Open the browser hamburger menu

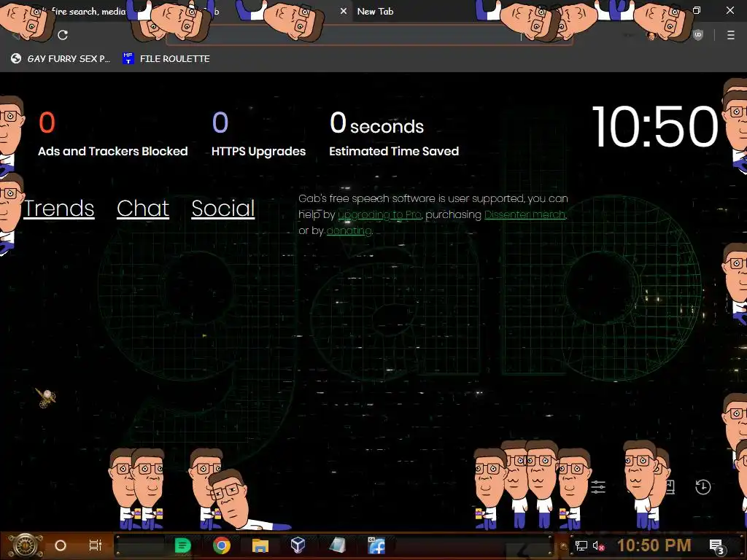tap(731, 35)
